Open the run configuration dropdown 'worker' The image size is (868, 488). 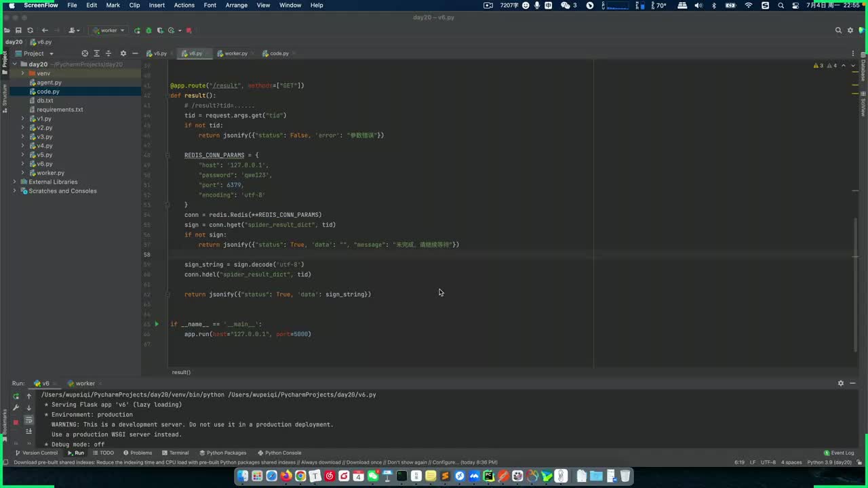click(x=109, y=30)
